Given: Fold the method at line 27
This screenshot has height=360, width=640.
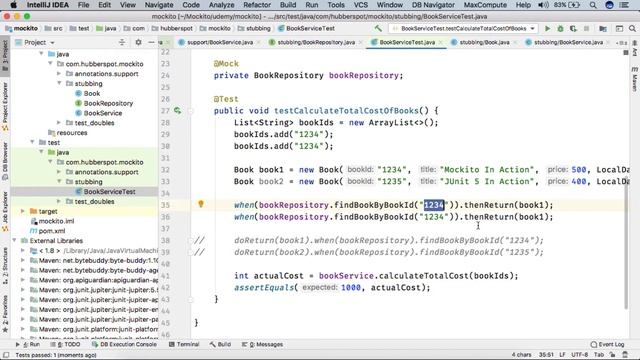Looking at the screenshot, I should [x=191, y=111].
